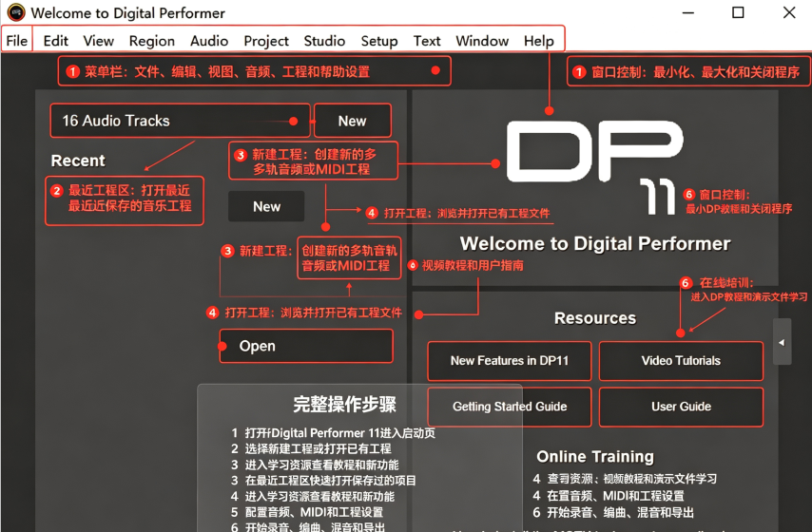Minimize the Welcome window

pos(688,12)
